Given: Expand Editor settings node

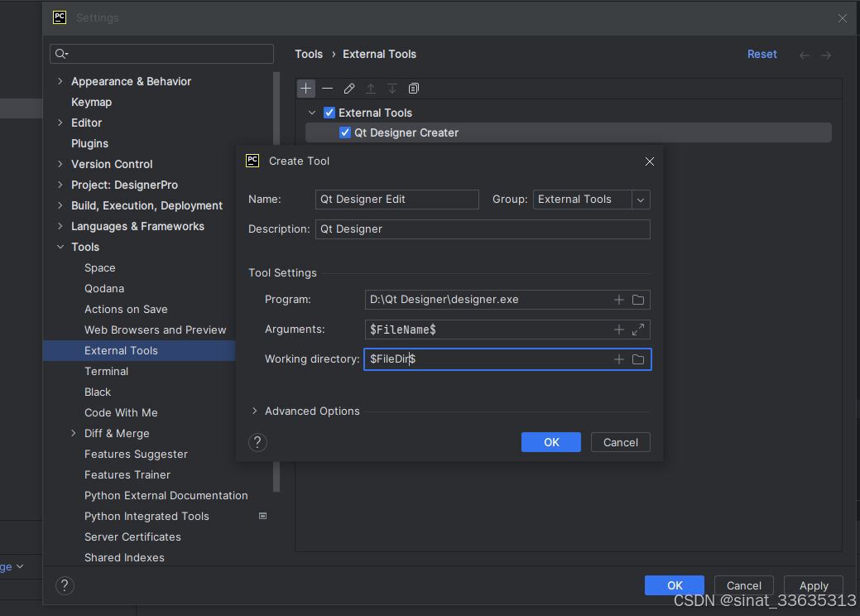Looking at the screenshot, I should coord(60,123).
